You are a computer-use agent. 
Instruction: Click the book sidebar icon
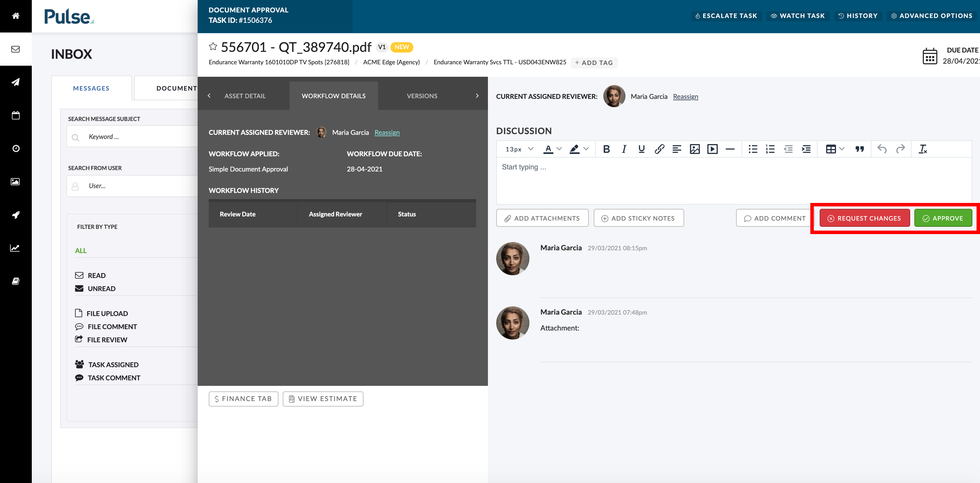point(16,281)
